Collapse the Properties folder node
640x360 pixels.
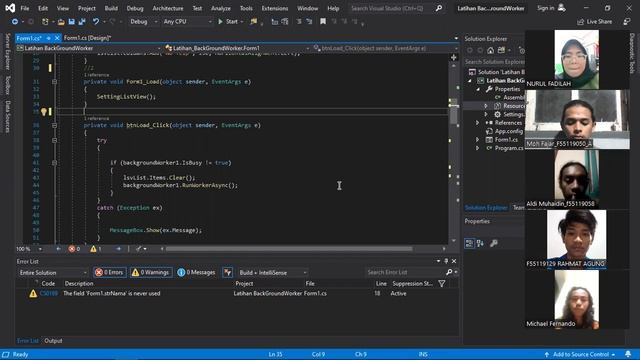[x=478, y=89]
